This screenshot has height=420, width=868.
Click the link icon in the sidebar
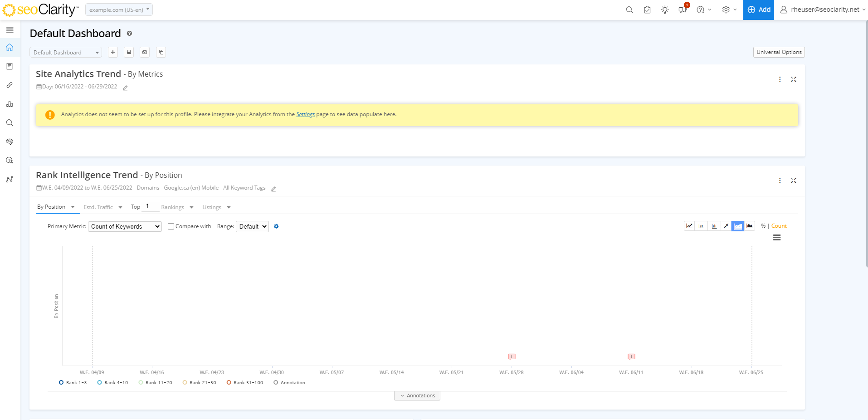(x=10, y=85)
